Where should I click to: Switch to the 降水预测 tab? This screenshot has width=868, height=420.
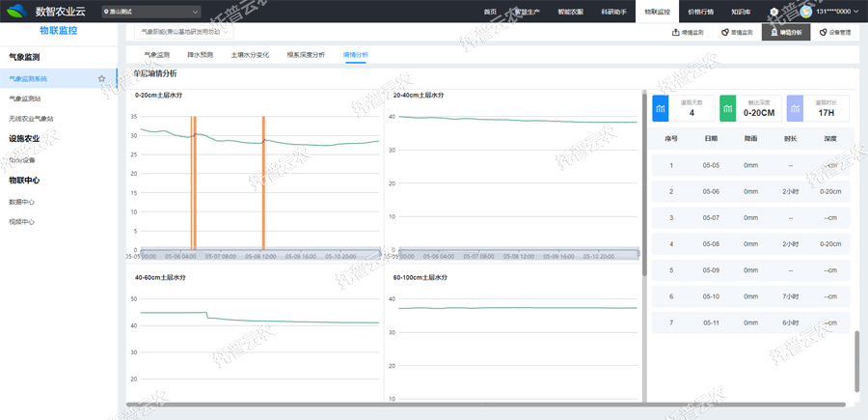click(201, 55)
